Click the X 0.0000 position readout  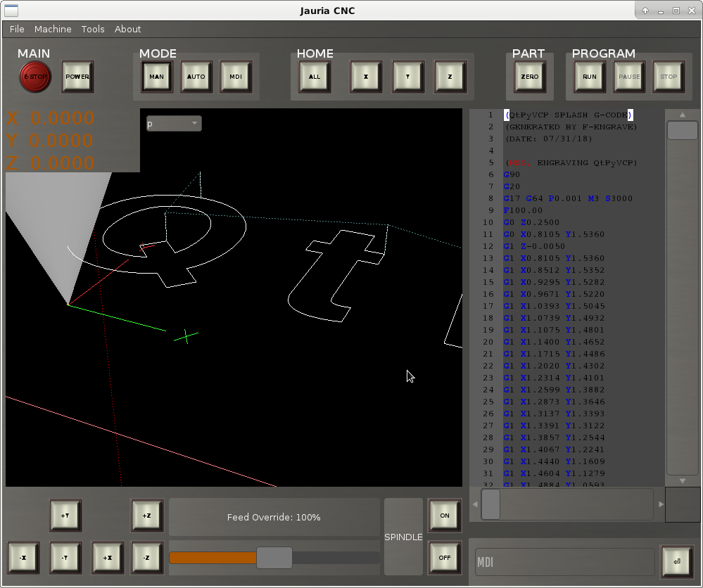[x=50, y=118]
